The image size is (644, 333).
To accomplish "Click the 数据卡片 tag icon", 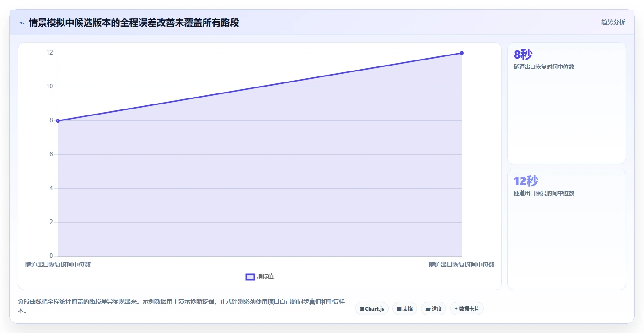I will point(456,309).
